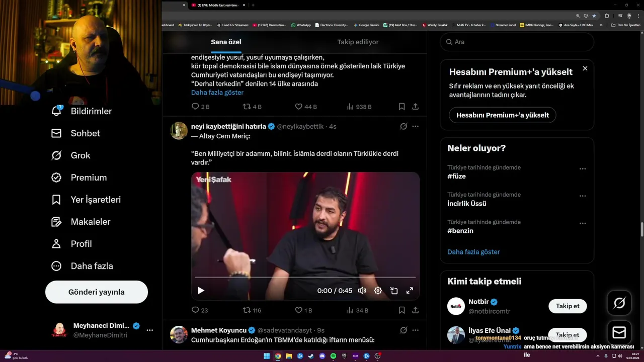Expand hidden bookmarks chevron in bookmarks bar
This screenshot has height=362, width=644.
(x=601, y=25)
